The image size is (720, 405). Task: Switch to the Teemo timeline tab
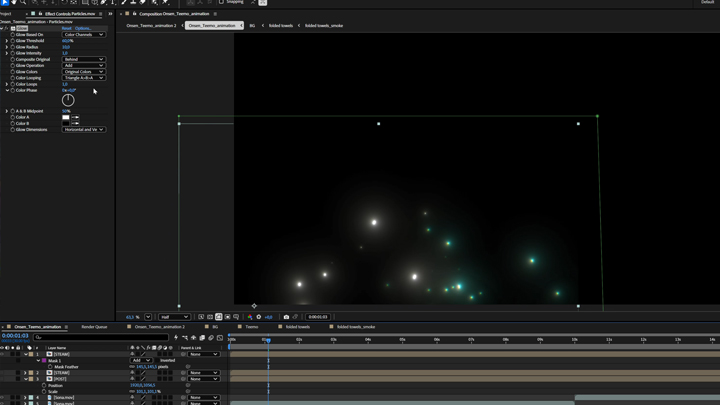(252, 327)
